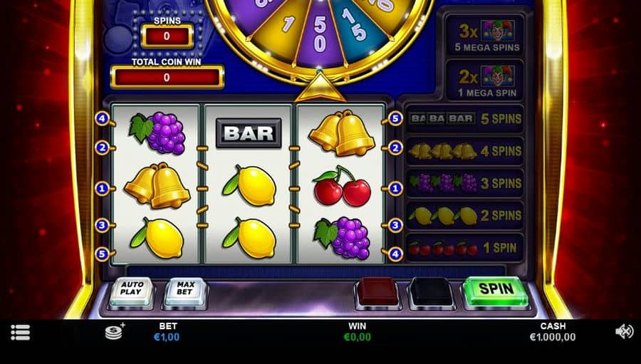Click the AUTO PLAY button
Screen dimensions: 641x364
coord(132,291)
